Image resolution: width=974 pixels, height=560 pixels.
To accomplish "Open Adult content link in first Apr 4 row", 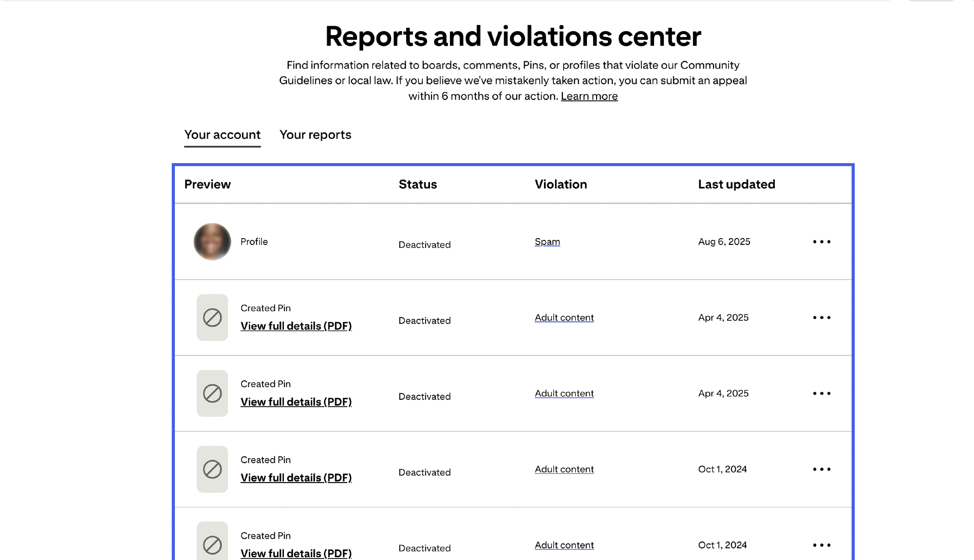I will tap(564, 318).
